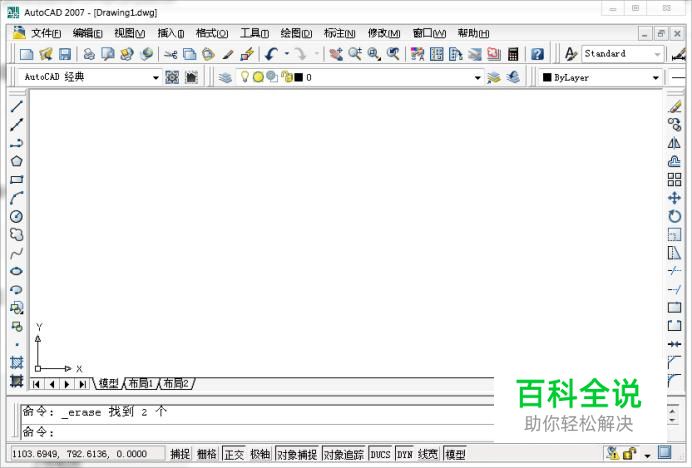Viewport: 692px width, 468px height.
Task: Open the 绘图(D) menu
Action: pyautogui.click(x=296, y=33)
